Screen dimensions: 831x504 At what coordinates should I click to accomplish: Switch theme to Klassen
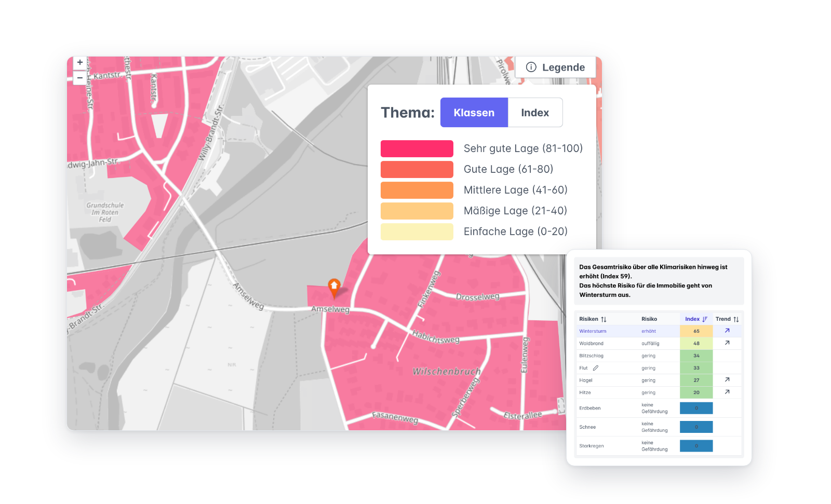(x=474, y=113)
